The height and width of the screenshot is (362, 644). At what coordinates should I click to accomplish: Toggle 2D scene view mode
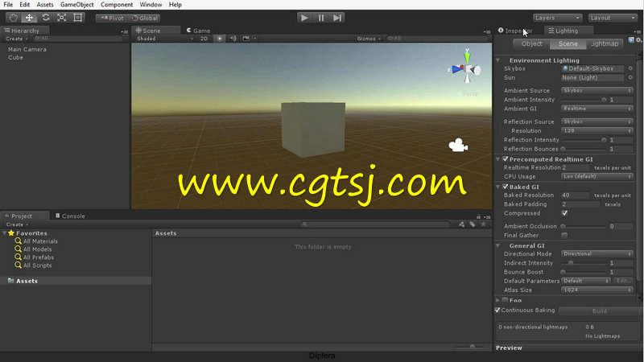204,39
